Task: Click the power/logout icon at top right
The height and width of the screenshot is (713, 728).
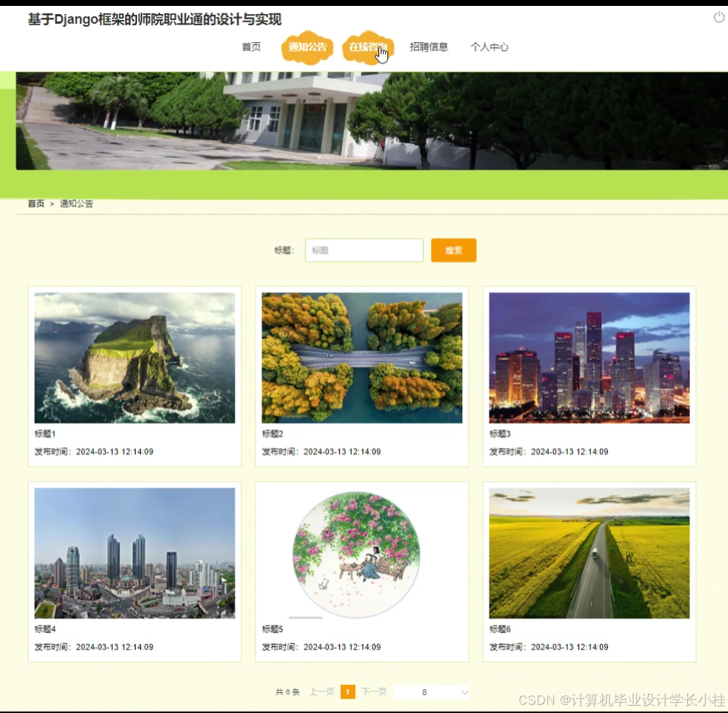Action: [718, 19]
